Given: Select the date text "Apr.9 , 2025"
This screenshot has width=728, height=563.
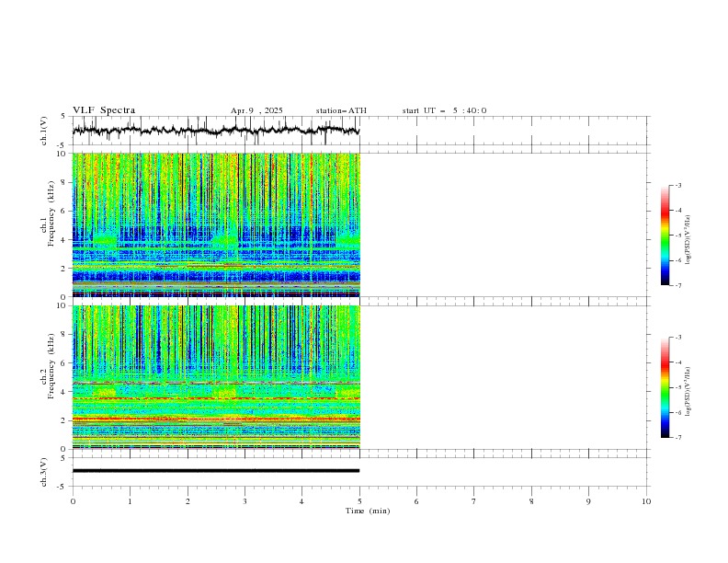Looking at the screenshot, I should pyautogui.click(x=256, y=110).
